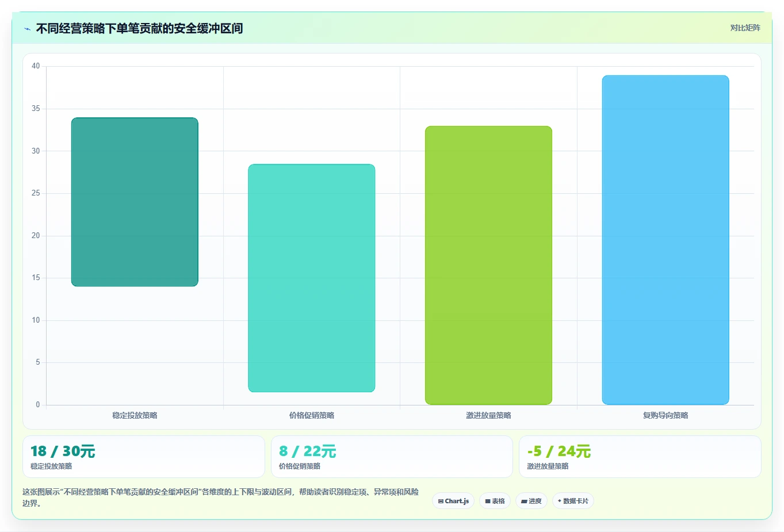Click the 激进放量策略 x-axis label
The height and width of the screenshot is (532, 784).
(488, 415)
